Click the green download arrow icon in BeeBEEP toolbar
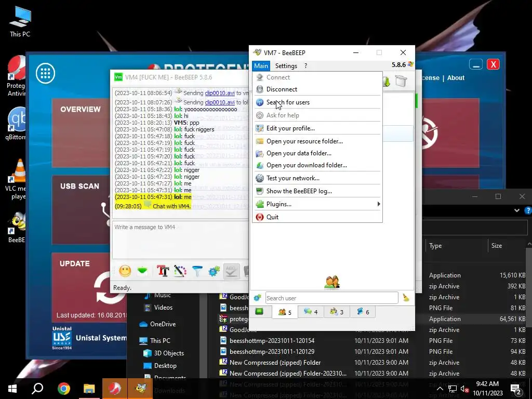Viewport: 532px width, 399px height. point(386,82)
